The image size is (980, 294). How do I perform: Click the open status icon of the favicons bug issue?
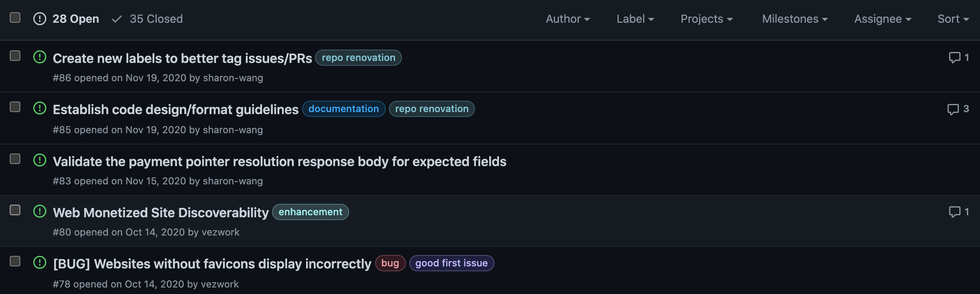[40, 263]
